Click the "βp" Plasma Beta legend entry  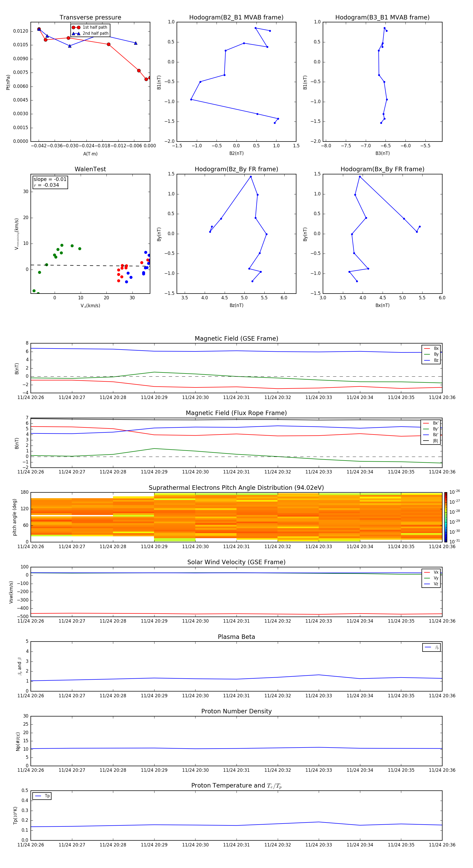pyautogui.click(x=431, y=647)
